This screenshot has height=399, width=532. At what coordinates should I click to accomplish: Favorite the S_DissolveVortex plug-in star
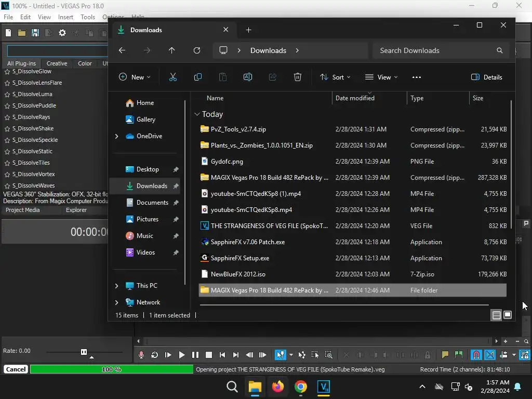7,175
